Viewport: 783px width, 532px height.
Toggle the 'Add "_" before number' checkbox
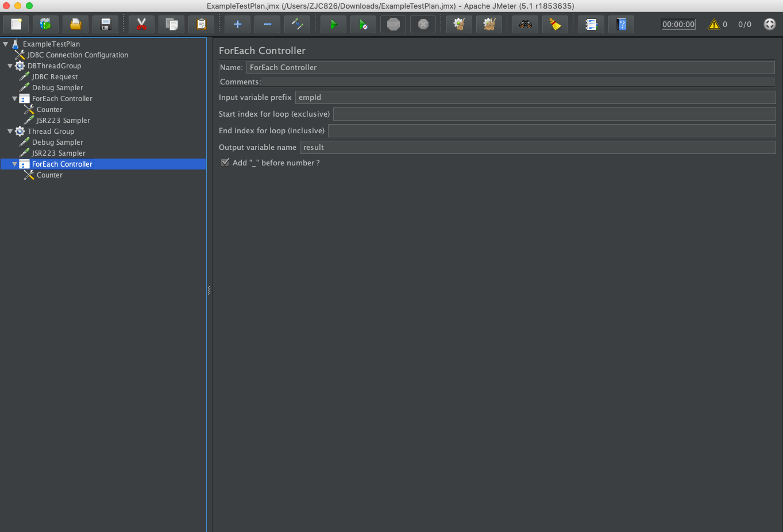225,163
